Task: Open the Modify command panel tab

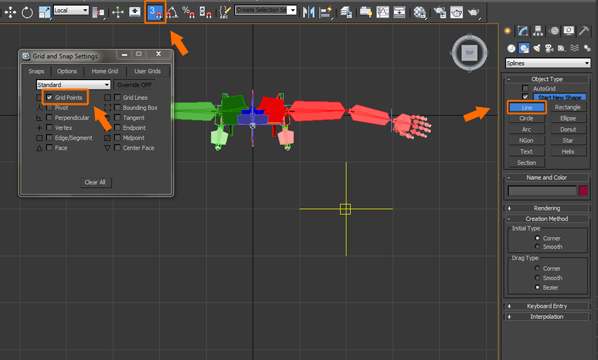Action: point(523,31)
